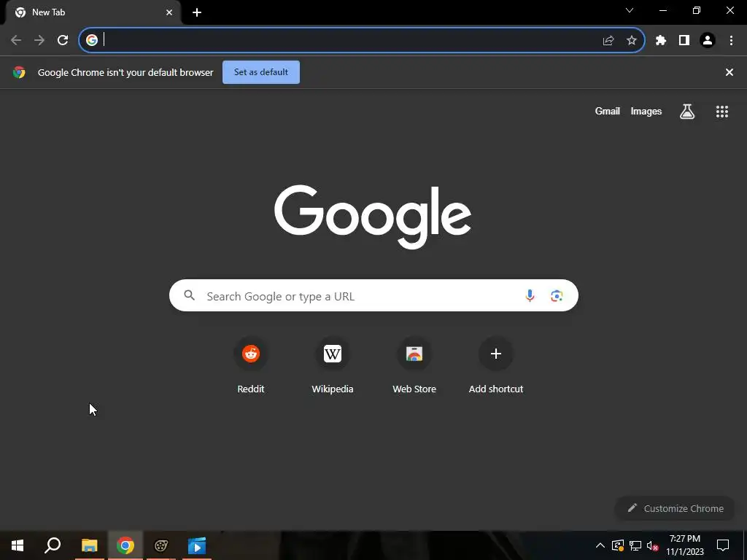This screenshot has height=560, width=747.
Task: Click the Set as default button
Action: tap(261, 72)
